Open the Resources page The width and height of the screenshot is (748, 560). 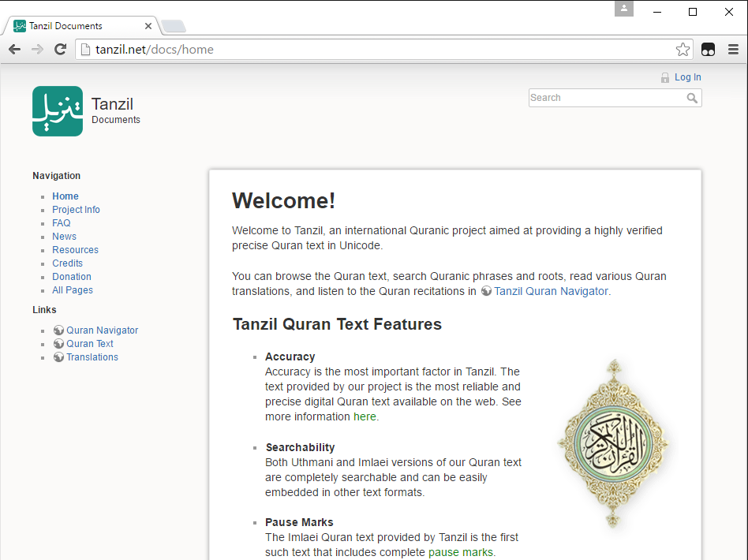coord(75,249)
